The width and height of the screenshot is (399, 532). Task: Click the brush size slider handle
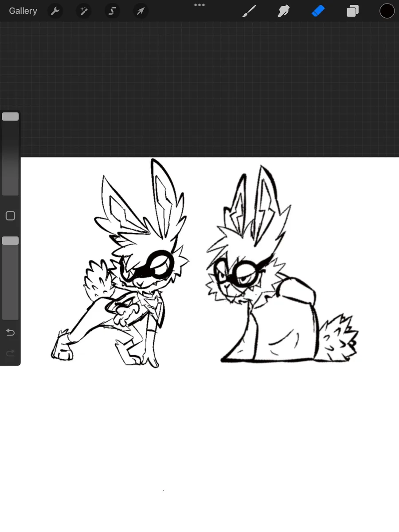point(10,117)
